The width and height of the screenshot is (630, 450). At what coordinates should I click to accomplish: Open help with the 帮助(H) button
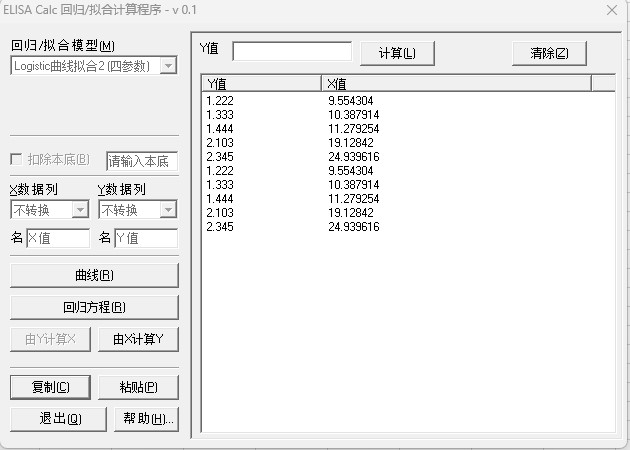click(x=138, y=418)
